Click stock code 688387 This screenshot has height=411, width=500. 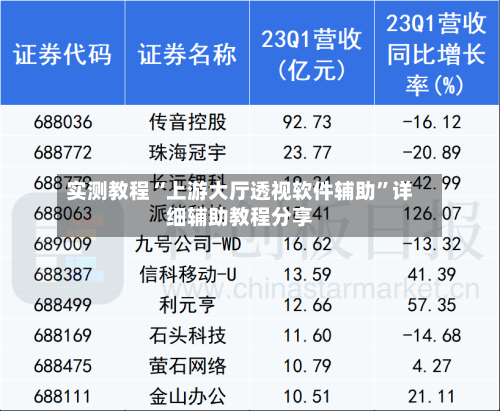click(x=63, y=275)
